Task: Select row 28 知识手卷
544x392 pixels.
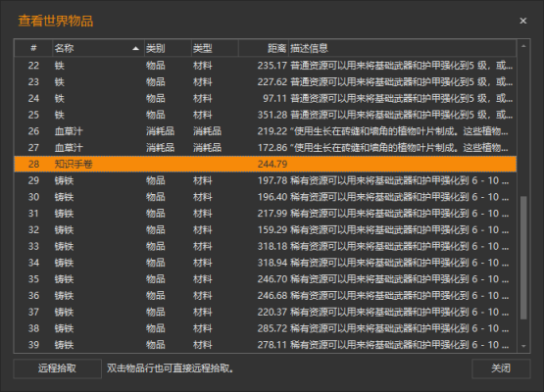Action: pyautogui.click(x=266, y=164)
